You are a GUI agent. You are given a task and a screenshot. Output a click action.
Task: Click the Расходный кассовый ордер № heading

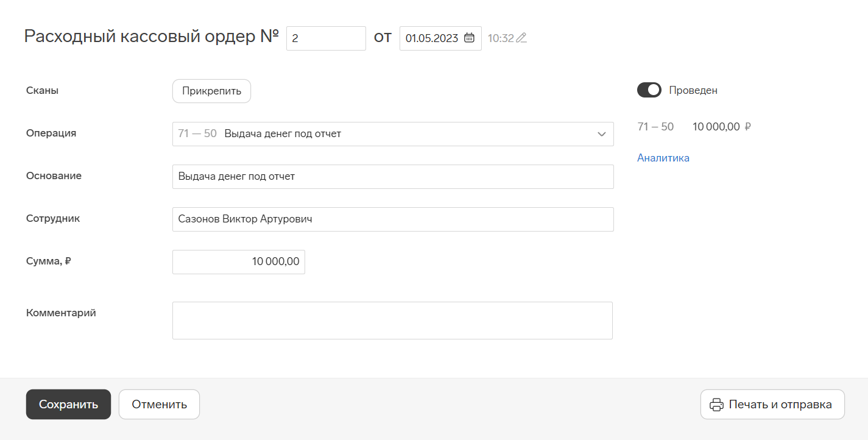tap(152, 37)
